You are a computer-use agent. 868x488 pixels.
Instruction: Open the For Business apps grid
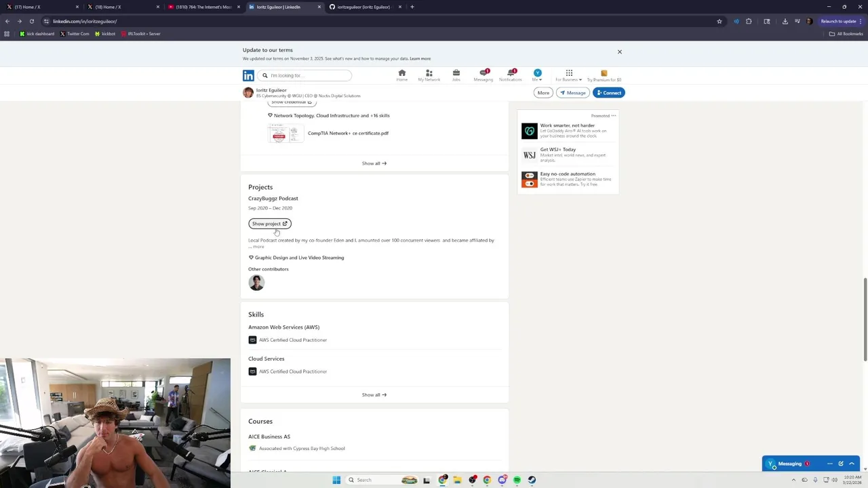coord(569,75)
